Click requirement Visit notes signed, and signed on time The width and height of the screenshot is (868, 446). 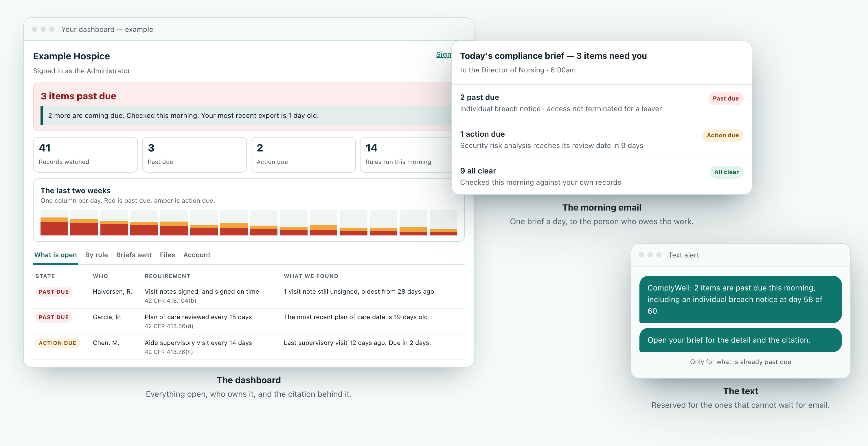(202, 291)
